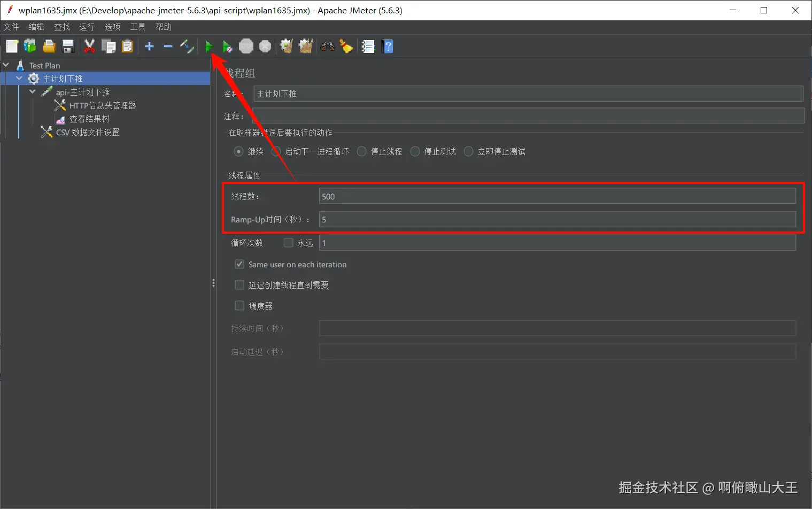Open 查看结果树 listener node
Image resolution: width=812 pixels, height=509 pixels.
coord(89,119)
